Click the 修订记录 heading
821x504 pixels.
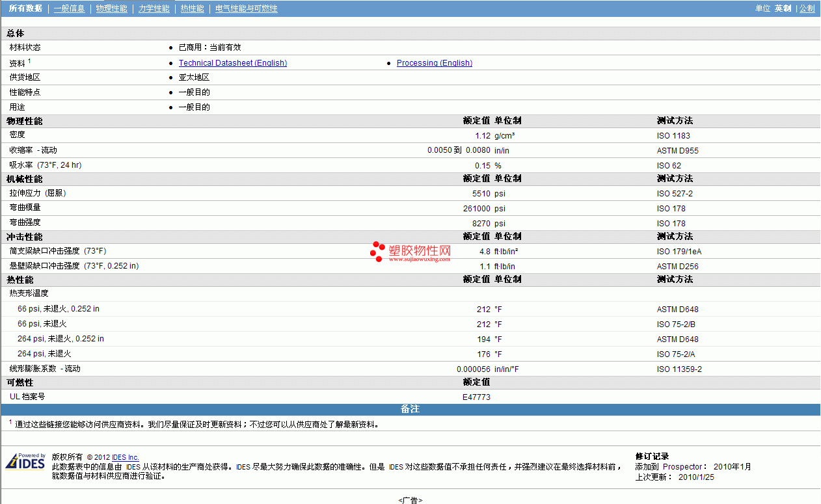click(652, 457)
